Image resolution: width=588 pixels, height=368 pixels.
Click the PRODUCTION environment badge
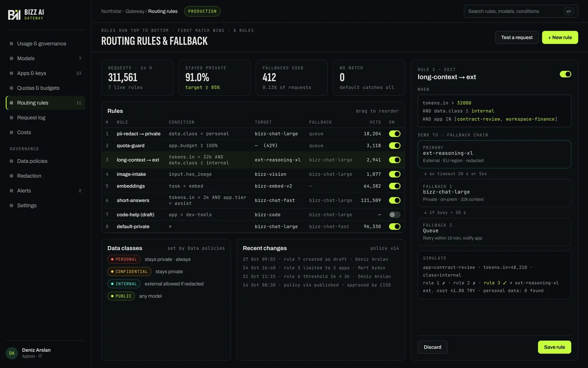202,11
